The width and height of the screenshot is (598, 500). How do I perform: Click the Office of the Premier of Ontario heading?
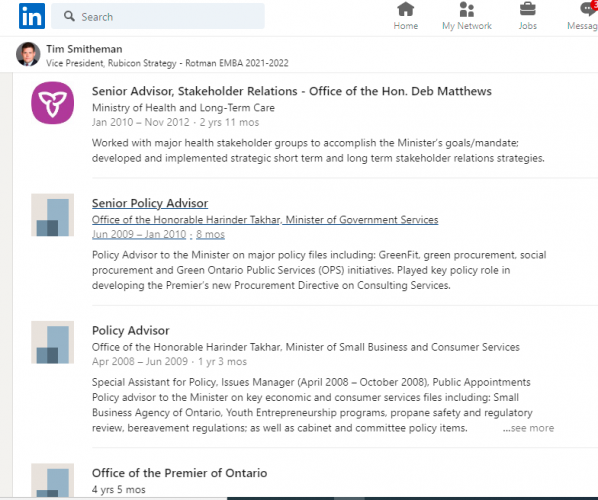tap(179, 473)
